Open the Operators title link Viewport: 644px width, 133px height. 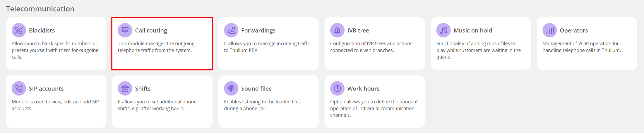click(x=574, y=31)
